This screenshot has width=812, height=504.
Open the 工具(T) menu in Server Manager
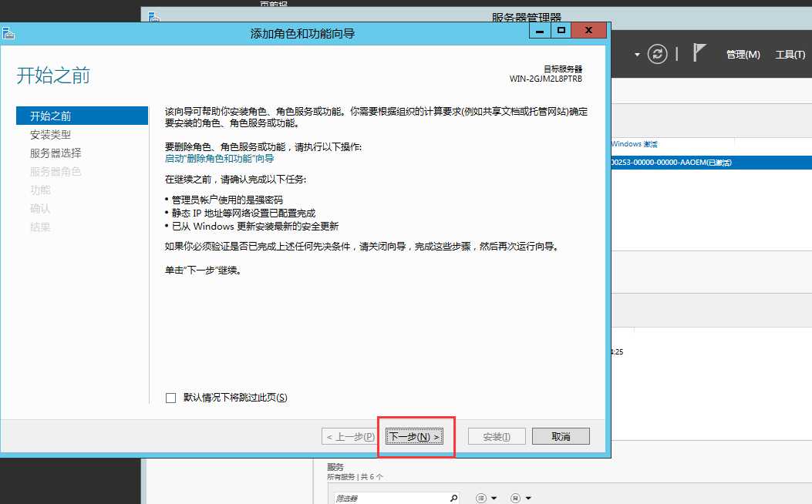point(790,55)
